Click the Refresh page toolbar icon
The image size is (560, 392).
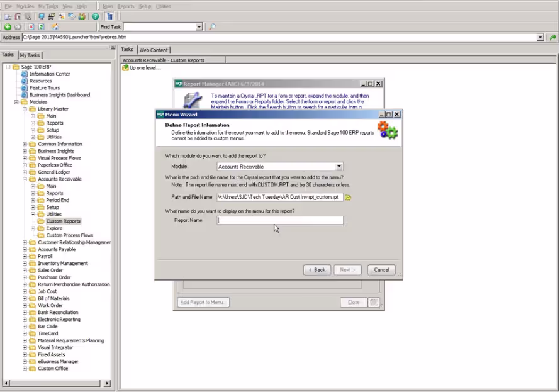(x=42, y=27)
